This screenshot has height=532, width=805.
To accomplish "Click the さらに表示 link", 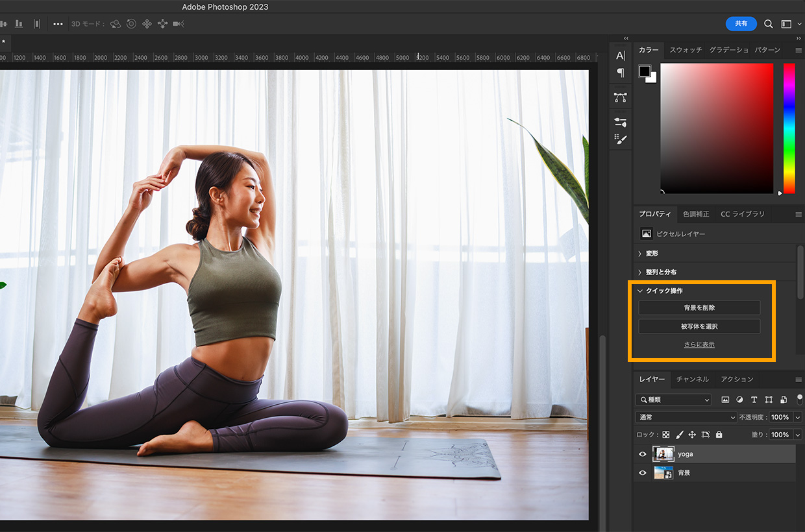I will point(699,345).
